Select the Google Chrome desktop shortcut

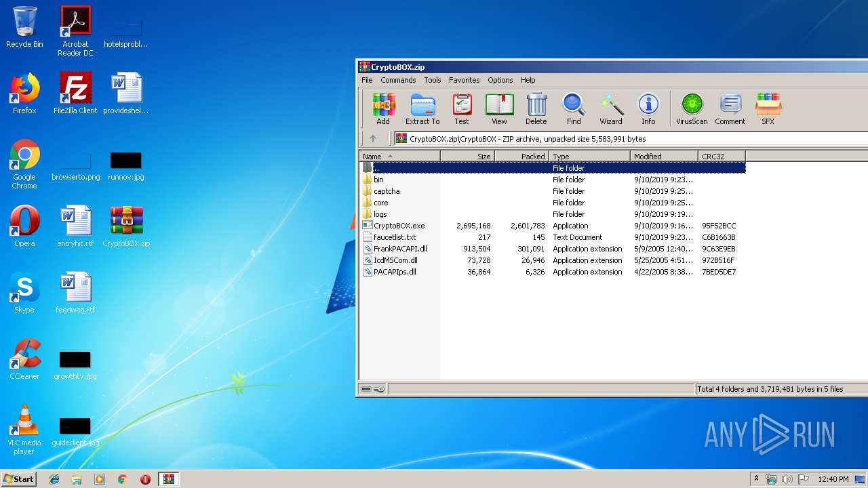click(x=24, y=165)
